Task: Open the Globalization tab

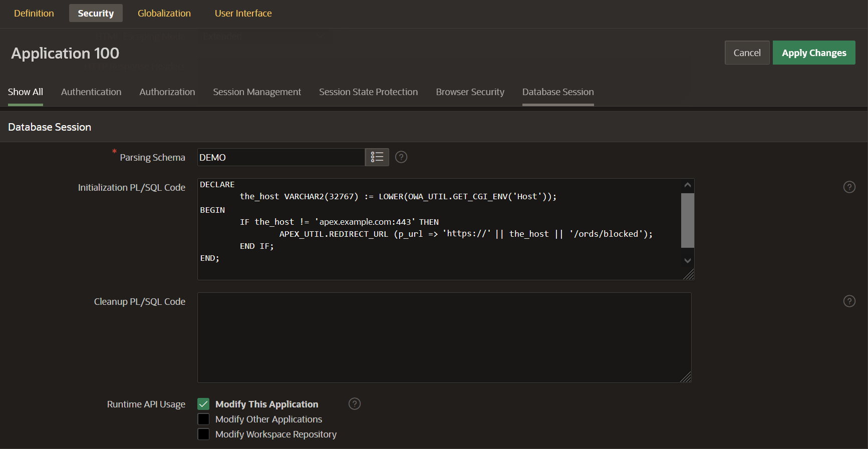Action: (x=164, y=14)
